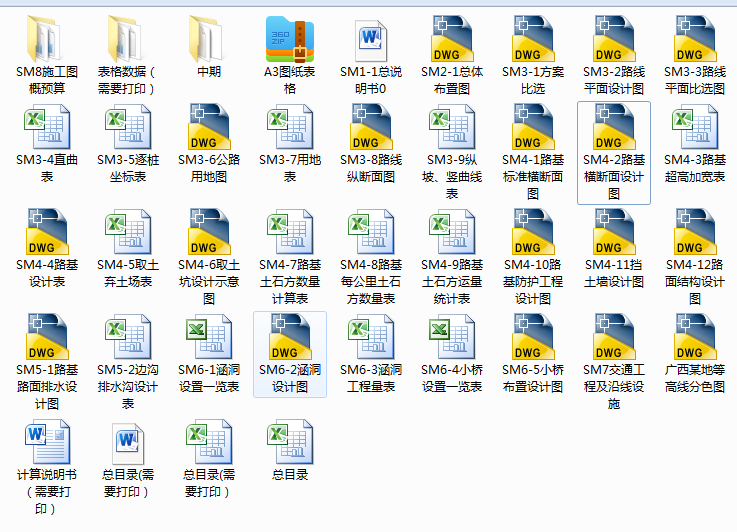Click the label SM6-4小桥设置一览表
This screenshot has height=532, width=737.
pyautogui.click(x=452, y=378)
